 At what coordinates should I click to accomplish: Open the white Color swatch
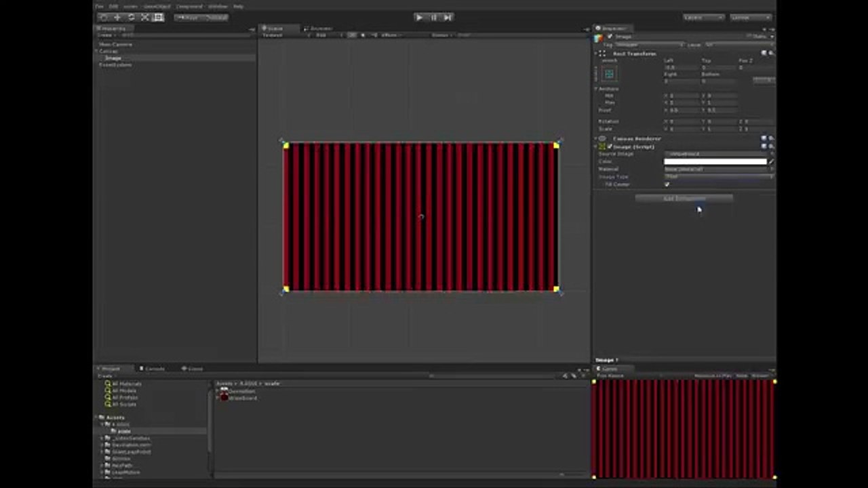715,162
